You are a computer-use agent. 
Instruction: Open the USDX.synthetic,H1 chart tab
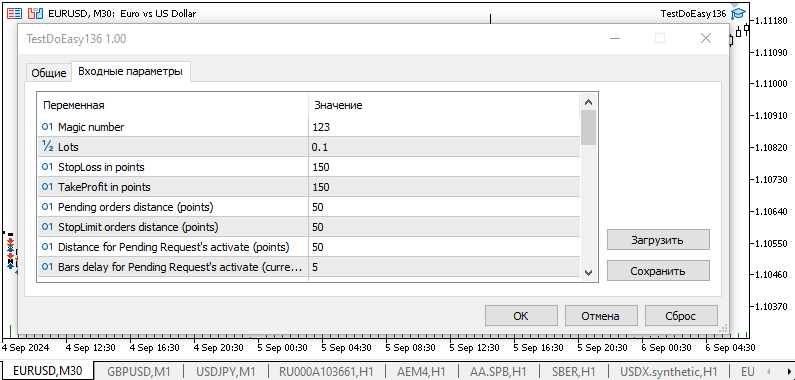[669, 371]
